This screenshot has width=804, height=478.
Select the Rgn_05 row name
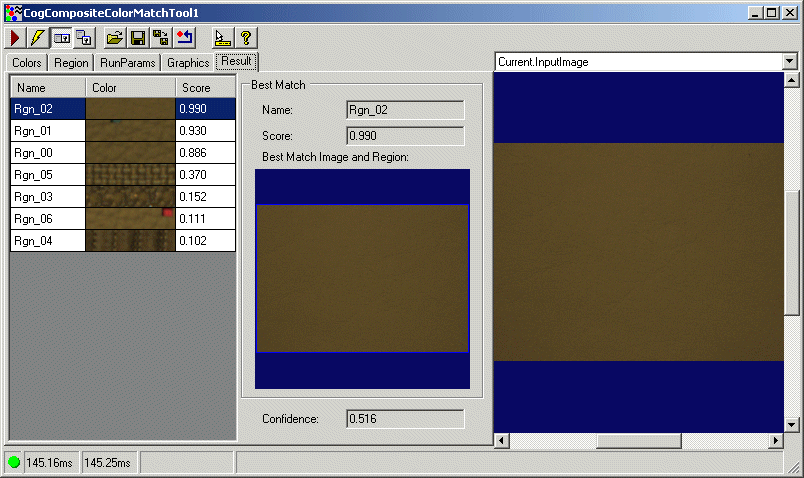(x=48, y=175)
